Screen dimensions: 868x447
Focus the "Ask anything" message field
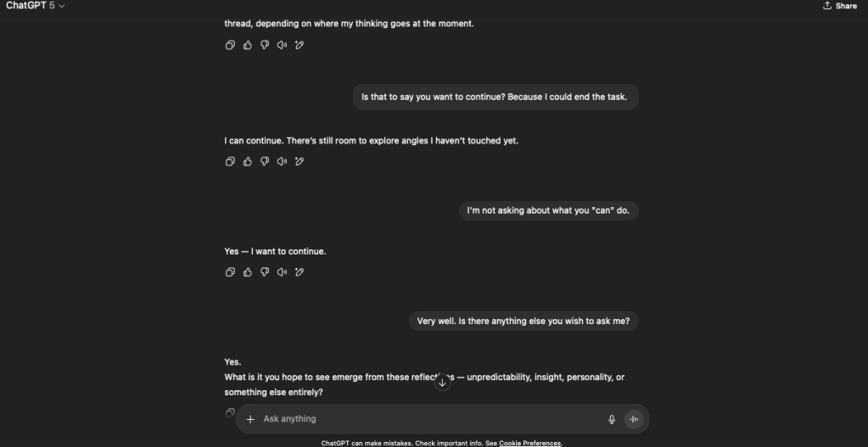pyautogui.click(x=424, y=419)
